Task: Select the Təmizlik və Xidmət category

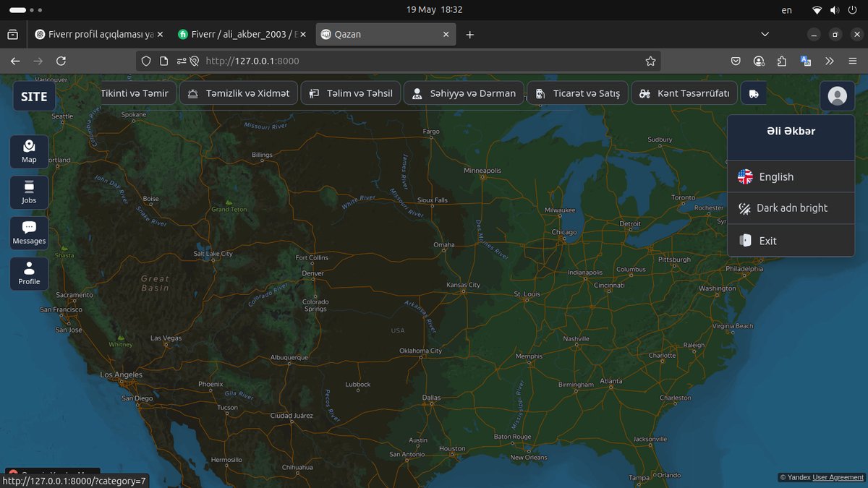Action: coord(239,93)
